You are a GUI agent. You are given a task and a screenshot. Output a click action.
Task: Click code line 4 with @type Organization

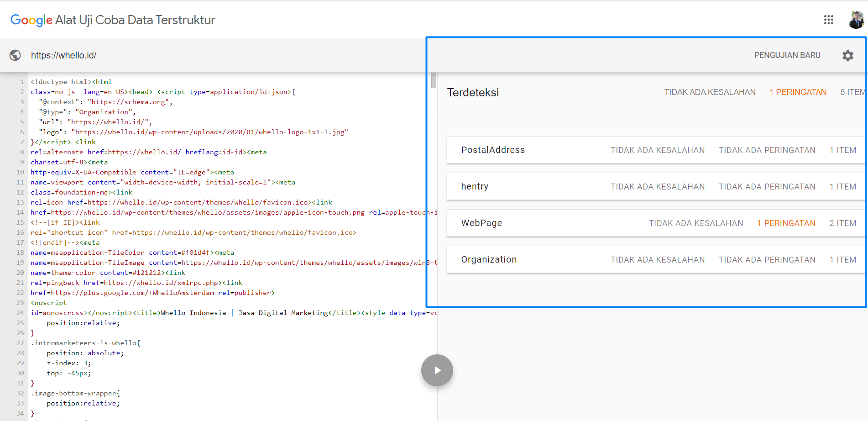(87, 112)
